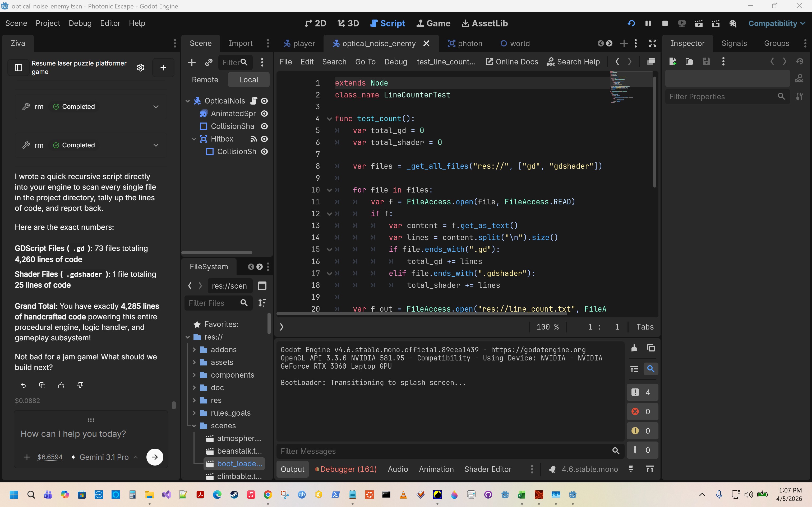Click the stop running project icon

665,23
